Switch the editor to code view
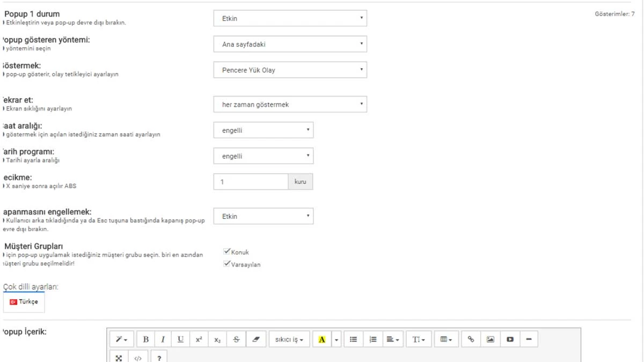644x362 pixels. 138,357
